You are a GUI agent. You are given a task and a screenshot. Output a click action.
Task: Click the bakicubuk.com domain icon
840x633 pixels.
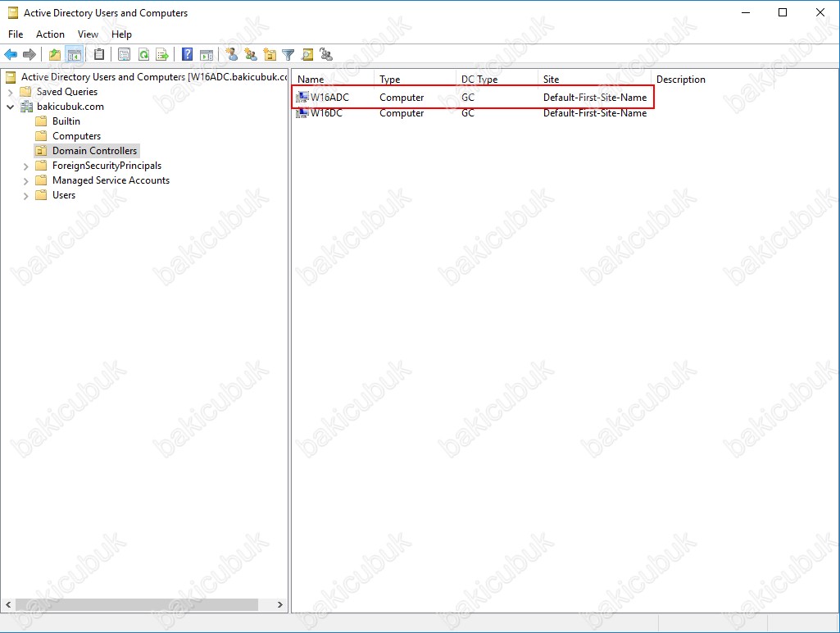pyautogui.click(x=26, y=107)
